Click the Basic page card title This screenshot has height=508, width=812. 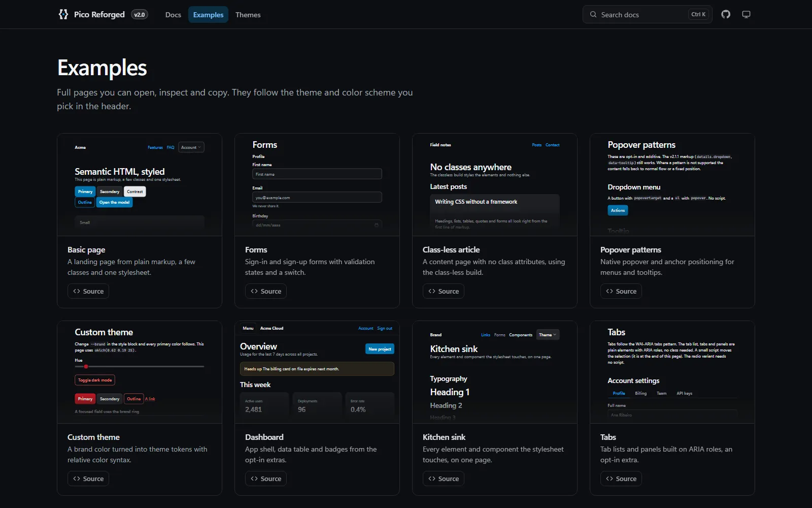point(86,250)
